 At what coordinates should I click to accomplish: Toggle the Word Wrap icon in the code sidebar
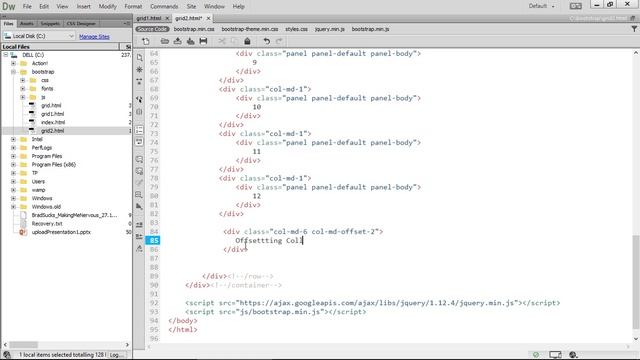coord(139,142)
